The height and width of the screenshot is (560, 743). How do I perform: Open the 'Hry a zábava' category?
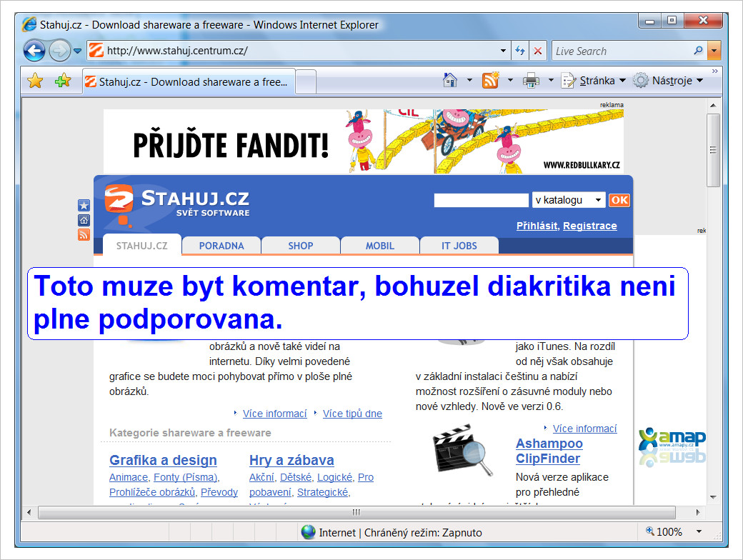(291, 460)
